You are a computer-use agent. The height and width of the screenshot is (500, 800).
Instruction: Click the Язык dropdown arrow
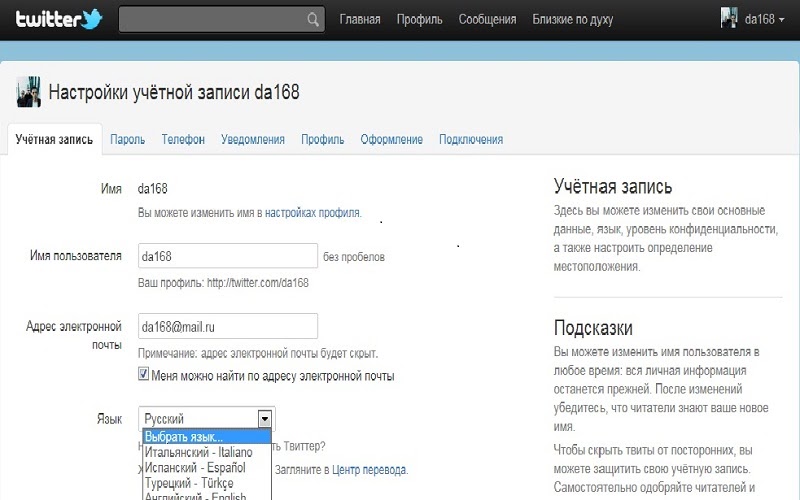pos(265,419)
